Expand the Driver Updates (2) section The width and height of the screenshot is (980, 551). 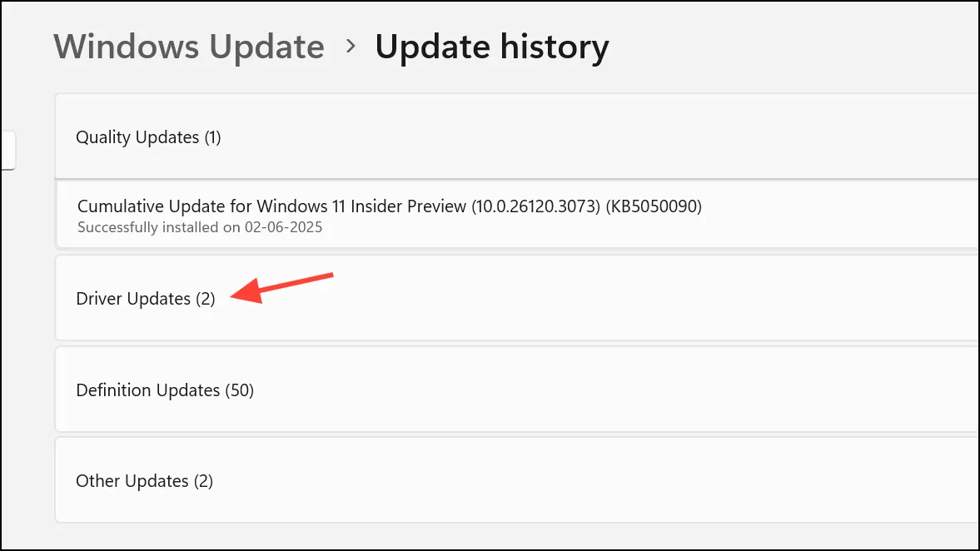[517, 298]
